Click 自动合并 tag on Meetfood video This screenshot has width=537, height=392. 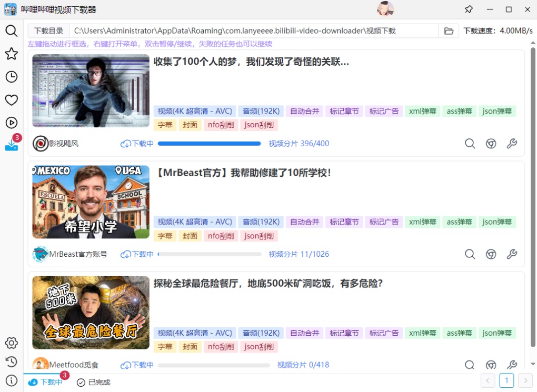(304, 333)
